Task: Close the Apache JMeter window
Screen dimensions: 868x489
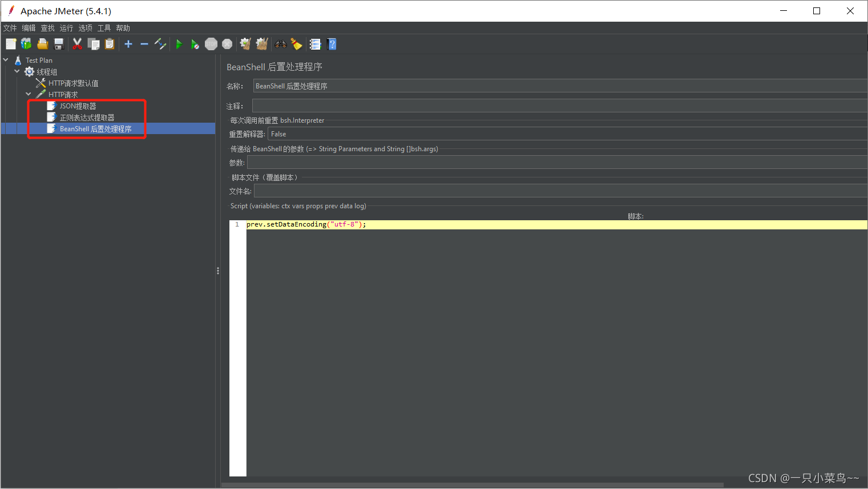Action: pos(850,11)
